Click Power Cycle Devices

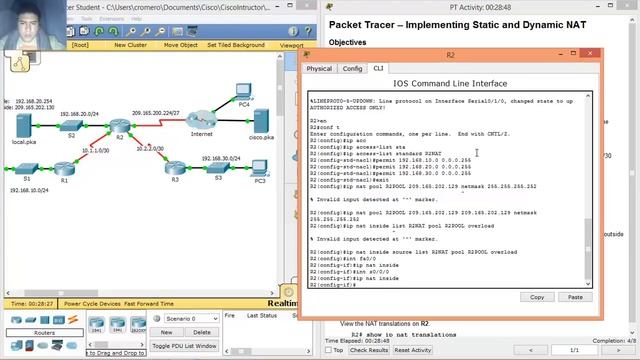click(92, 304)
